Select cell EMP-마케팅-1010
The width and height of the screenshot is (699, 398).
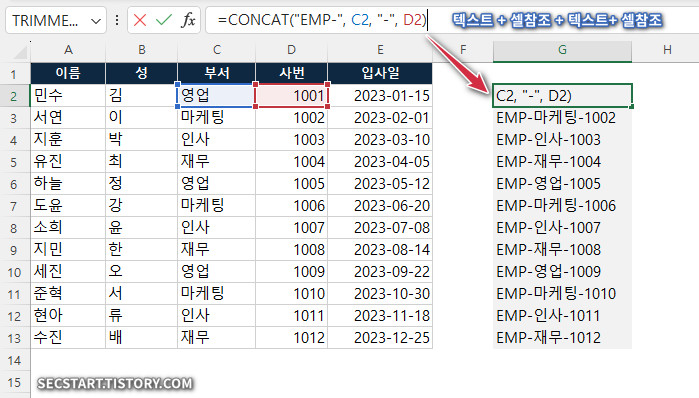tap(562, 293)
